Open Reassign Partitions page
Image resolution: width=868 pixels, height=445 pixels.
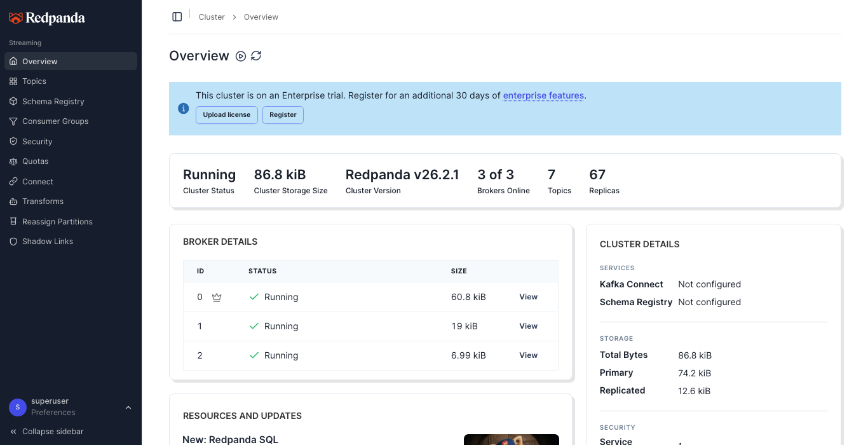[71, 222]
